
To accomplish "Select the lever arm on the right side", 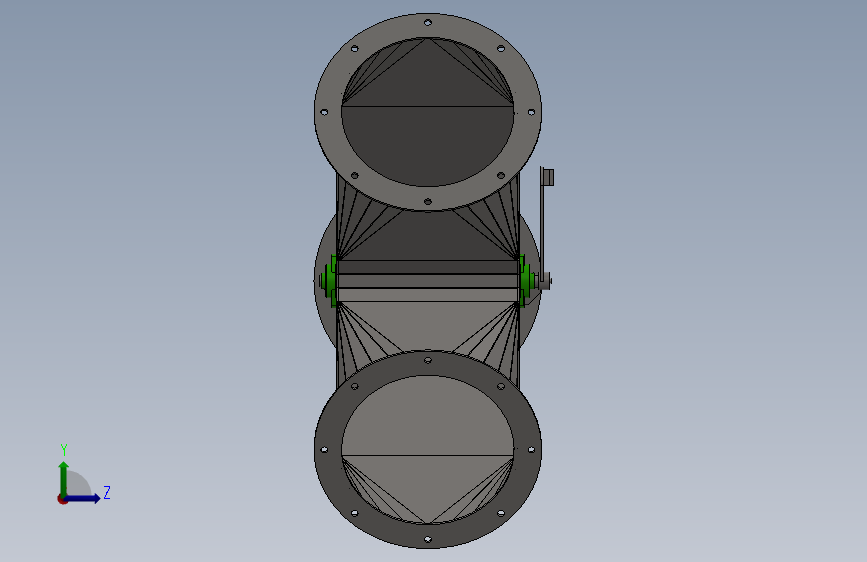I will tap(543, 227).
